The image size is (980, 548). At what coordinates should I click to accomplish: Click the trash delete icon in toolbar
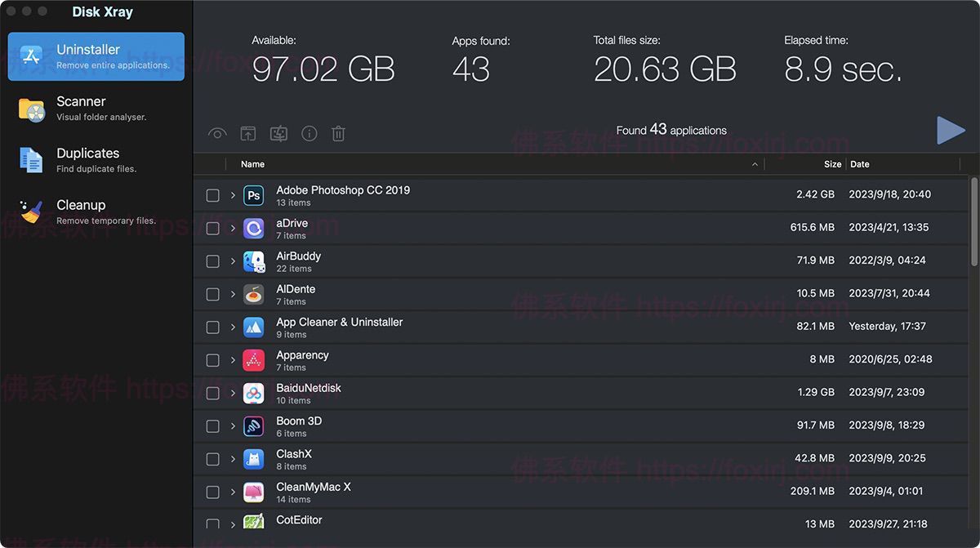point(338,134)
